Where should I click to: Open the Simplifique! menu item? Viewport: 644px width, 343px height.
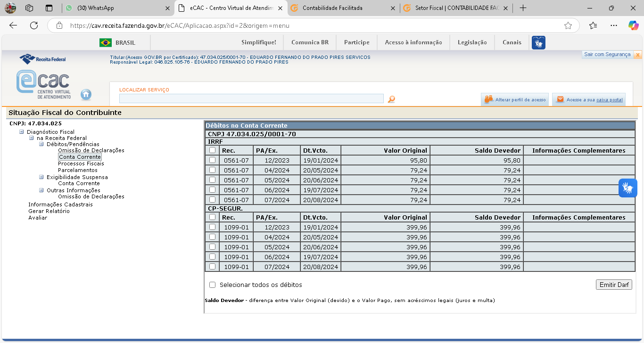[259, 42]
